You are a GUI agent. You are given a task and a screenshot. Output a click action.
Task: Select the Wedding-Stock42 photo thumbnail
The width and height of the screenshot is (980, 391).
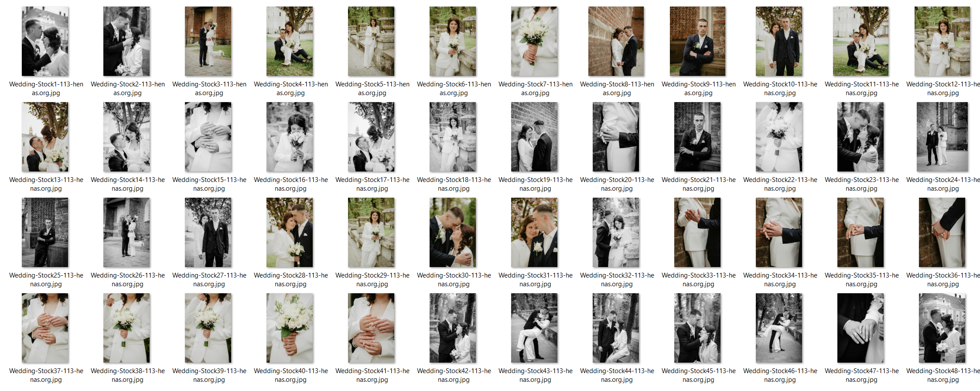click(x=453, y=328)
